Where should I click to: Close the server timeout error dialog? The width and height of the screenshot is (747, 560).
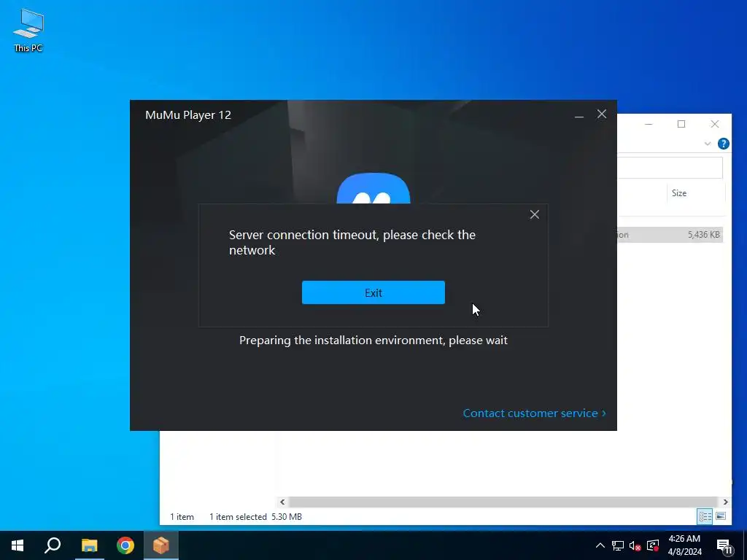[x=535, y=215]
